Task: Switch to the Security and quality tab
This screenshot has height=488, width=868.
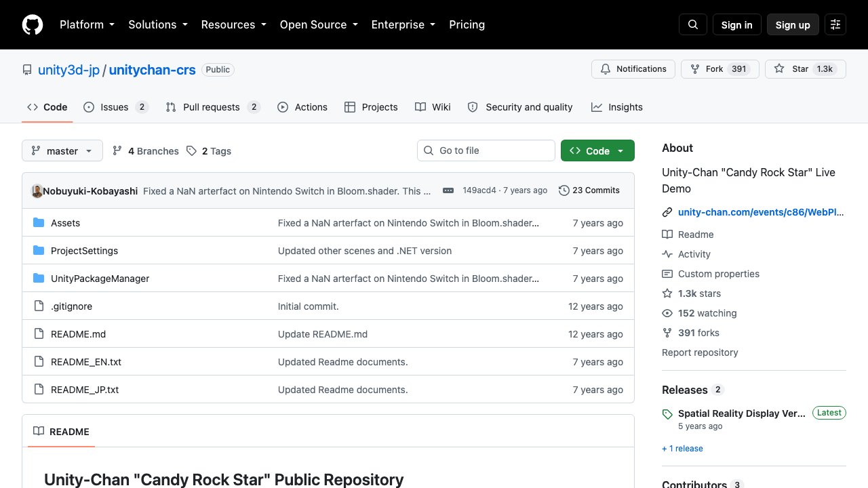Action: (520, 107)
